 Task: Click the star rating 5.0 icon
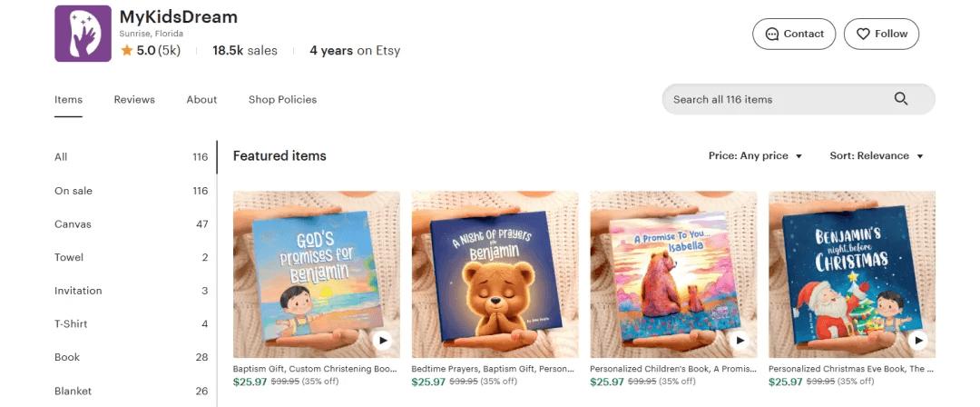[x=127, y=51]
